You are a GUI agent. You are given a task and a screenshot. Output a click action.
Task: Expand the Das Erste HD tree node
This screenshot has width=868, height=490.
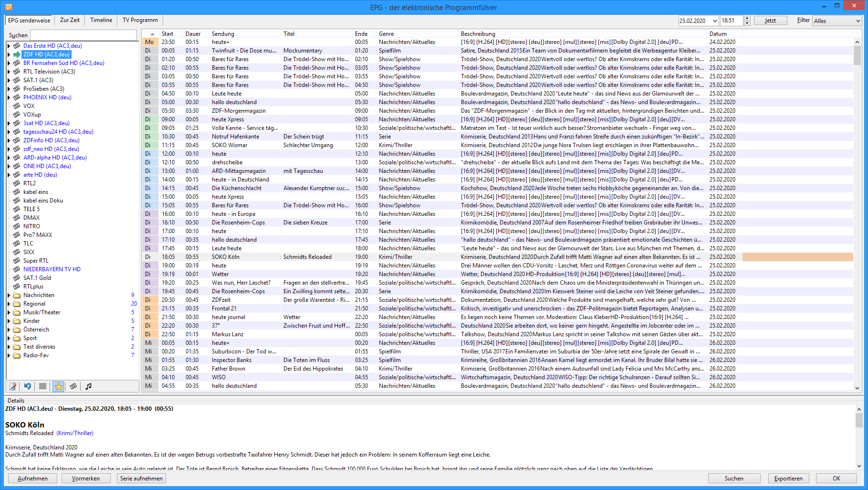click(x=9, y=46)
